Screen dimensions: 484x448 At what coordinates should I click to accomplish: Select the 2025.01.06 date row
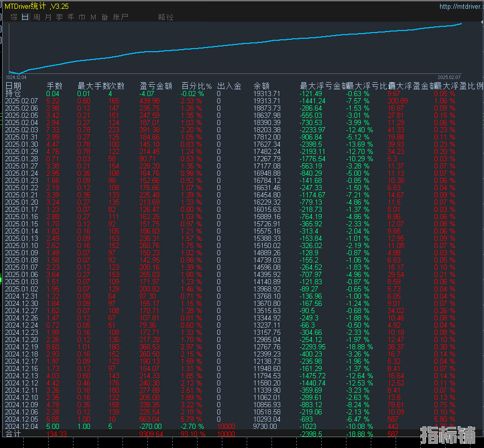21,274
